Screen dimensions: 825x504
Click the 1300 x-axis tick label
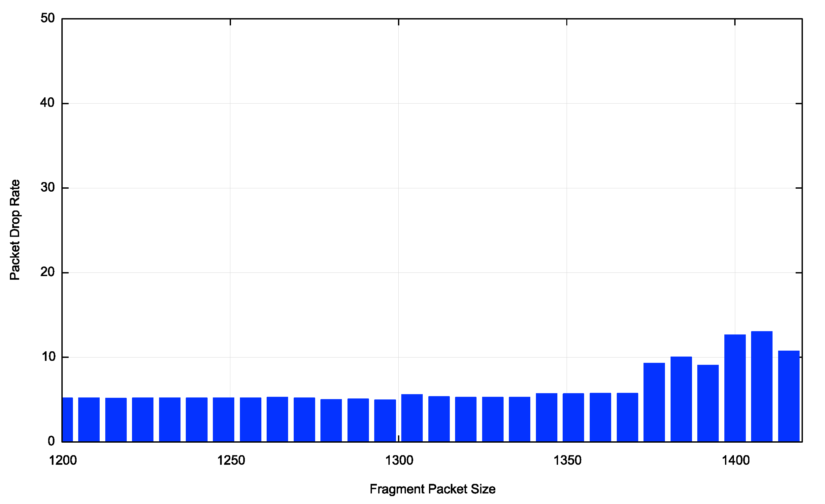(399, 461)
